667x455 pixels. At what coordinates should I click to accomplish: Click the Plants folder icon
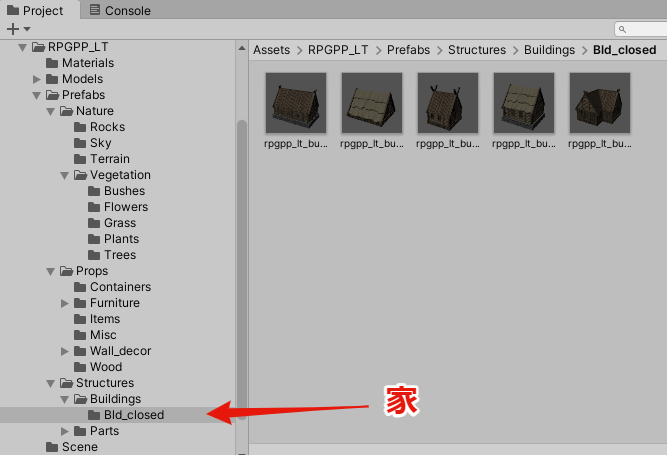94,239
